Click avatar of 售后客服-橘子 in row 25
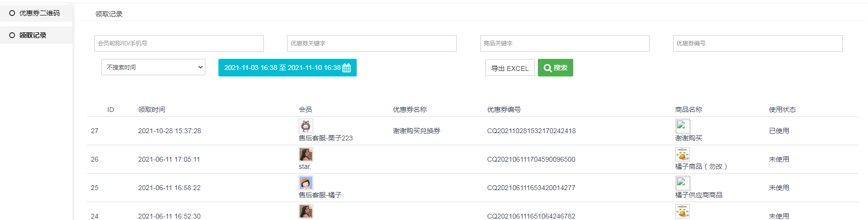Screen dimensions: 868x220 point(305,183)
